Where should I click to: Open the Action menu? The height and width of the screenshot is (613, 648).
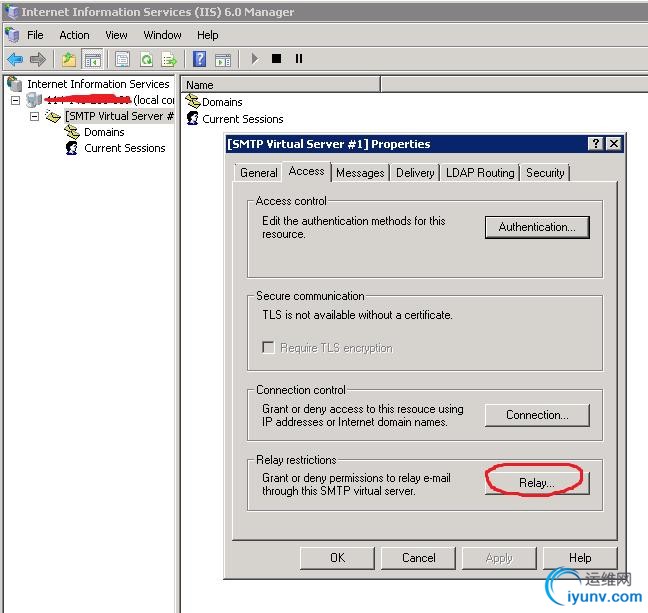pyautogui.click(x=74, y=35)
